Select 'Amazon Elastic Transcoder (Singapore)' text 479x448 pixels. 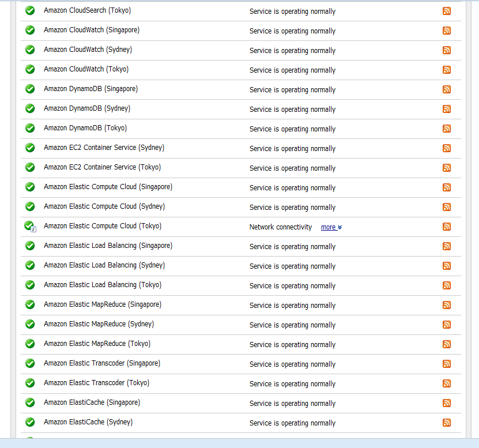[x=102, y=363]
